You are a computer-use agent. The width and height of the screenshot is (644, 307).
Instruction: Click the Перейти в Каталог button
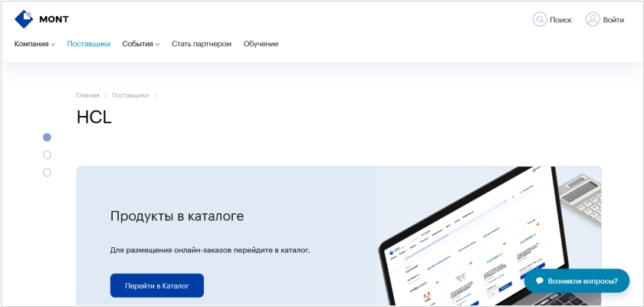point(157,286)
